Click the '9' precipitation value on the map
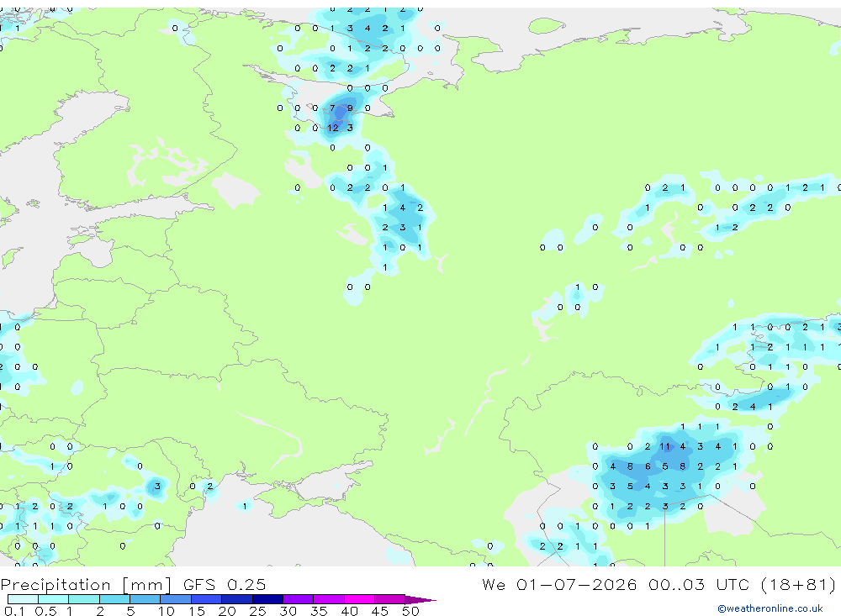The width and height of the screenshot is (841, 616). point(350,108)
